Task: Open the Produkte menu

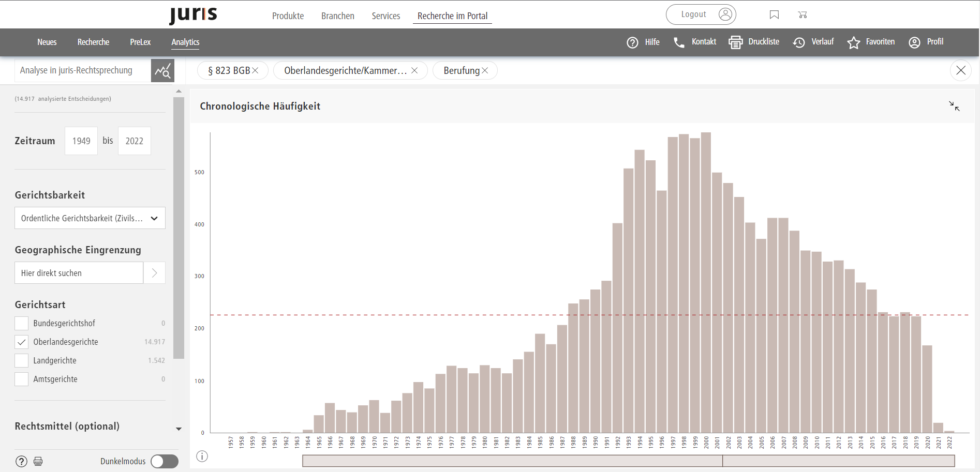Action: click(288, 16)
